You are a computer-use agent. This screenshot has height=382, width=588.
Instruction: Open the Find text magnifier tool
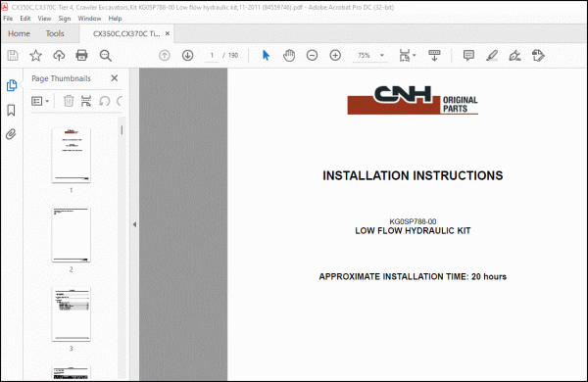[106, 56]
